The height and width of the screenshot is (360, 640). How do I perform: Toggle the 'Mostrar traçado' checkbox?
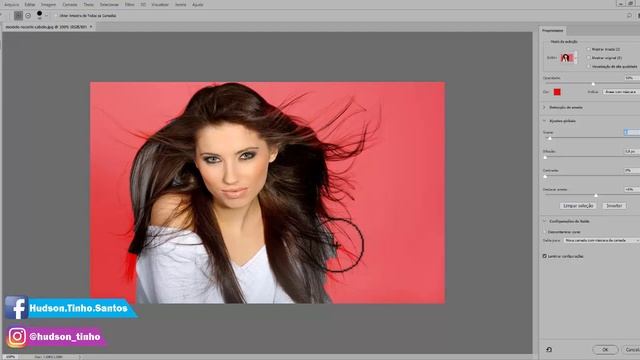[589, 49]
